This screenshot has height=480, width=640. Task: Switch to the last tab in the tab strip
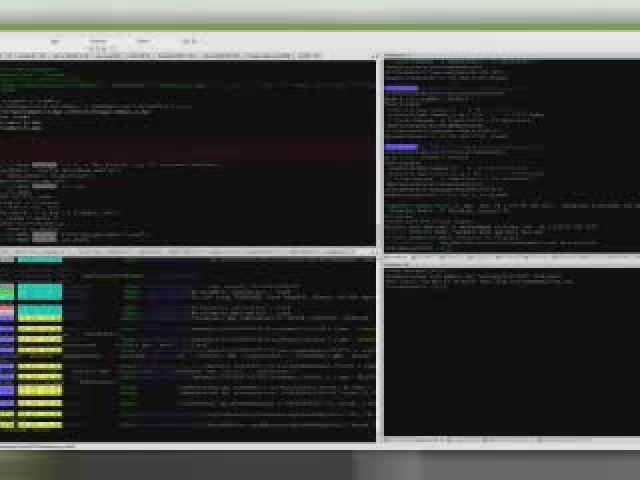tap(308, 56)
